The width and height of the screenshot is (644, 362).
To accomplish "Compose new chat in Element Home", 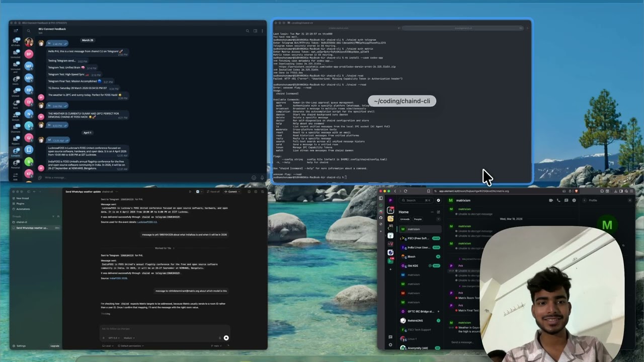I will click(438, 212).
